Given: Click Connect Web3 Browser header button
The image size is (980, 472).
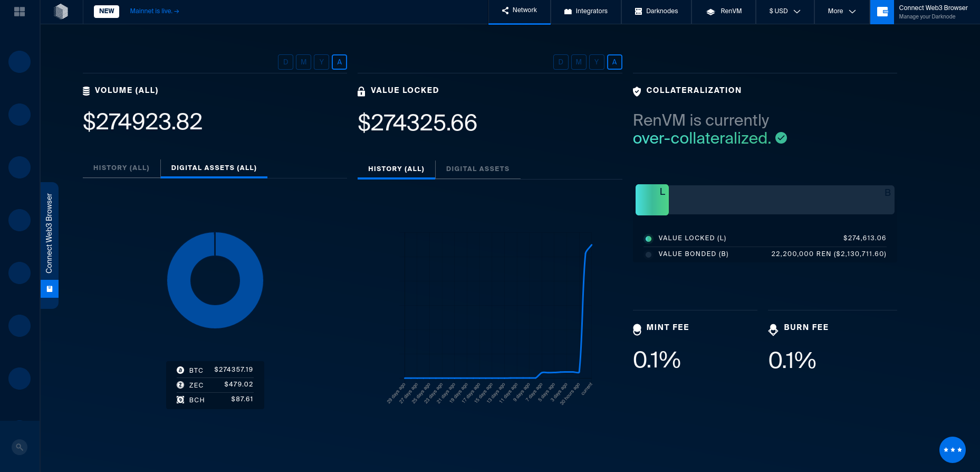Looking at the screenshot, I should point(925,12).
